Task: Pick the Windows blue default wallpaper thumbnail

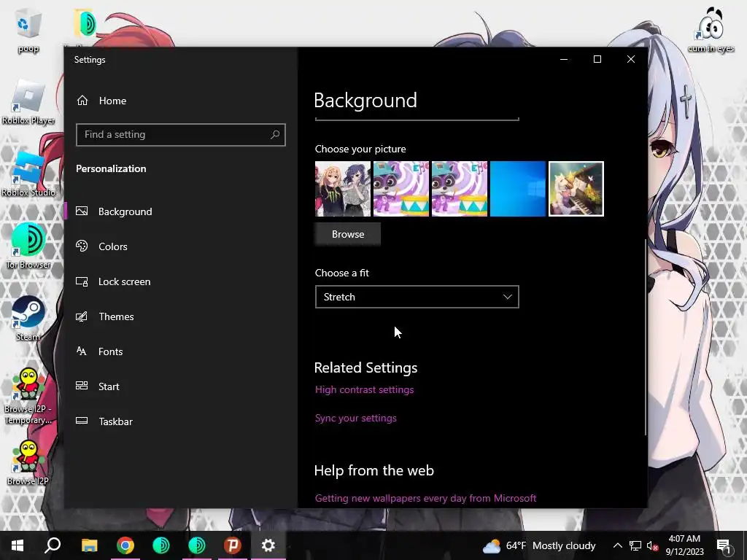Action: click(x=518, y=189)
